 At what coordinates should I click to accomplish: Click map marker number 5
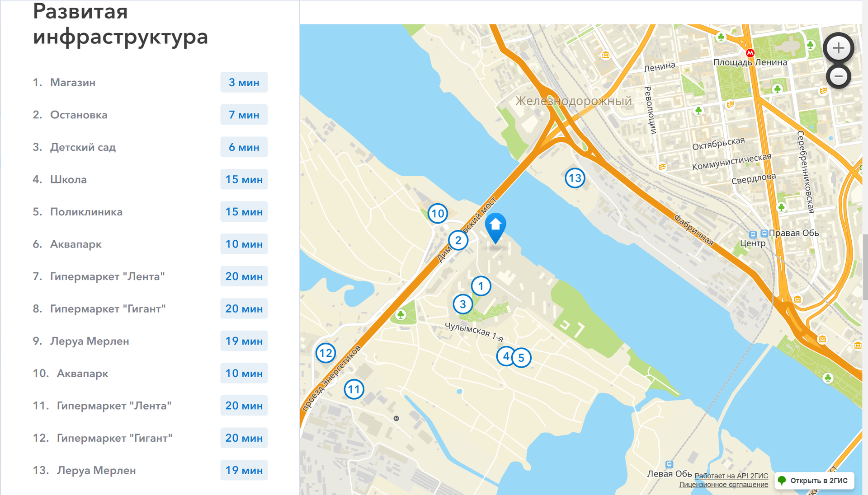point(522,358)
